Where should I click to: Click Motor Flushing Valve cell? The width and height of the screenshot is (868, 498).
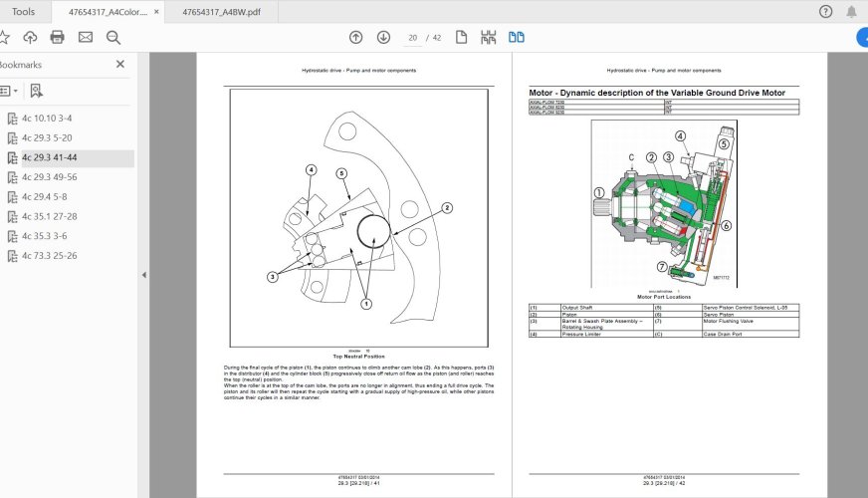coord(751,324)
